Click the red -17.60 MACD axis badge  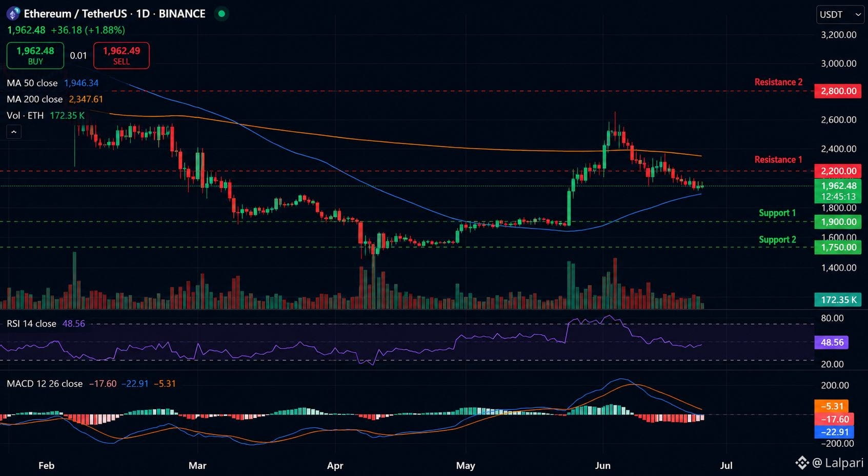click(834, 419)
